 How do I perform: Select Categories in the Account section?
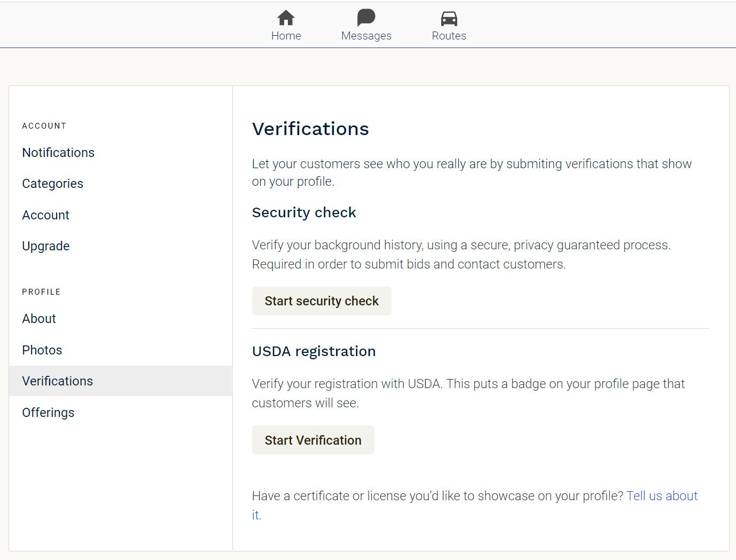[52, 184]
